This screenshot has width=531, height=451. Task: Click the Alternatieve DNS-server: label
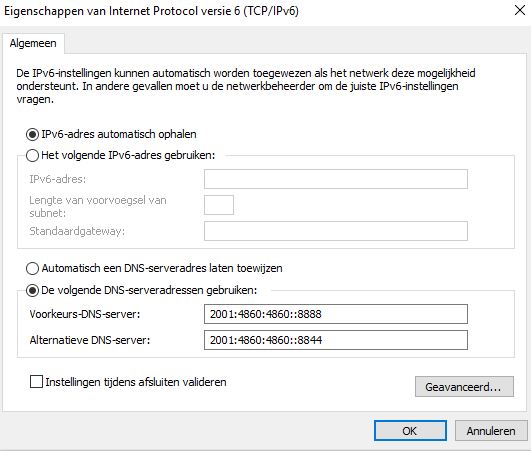(x=90, y=340)
